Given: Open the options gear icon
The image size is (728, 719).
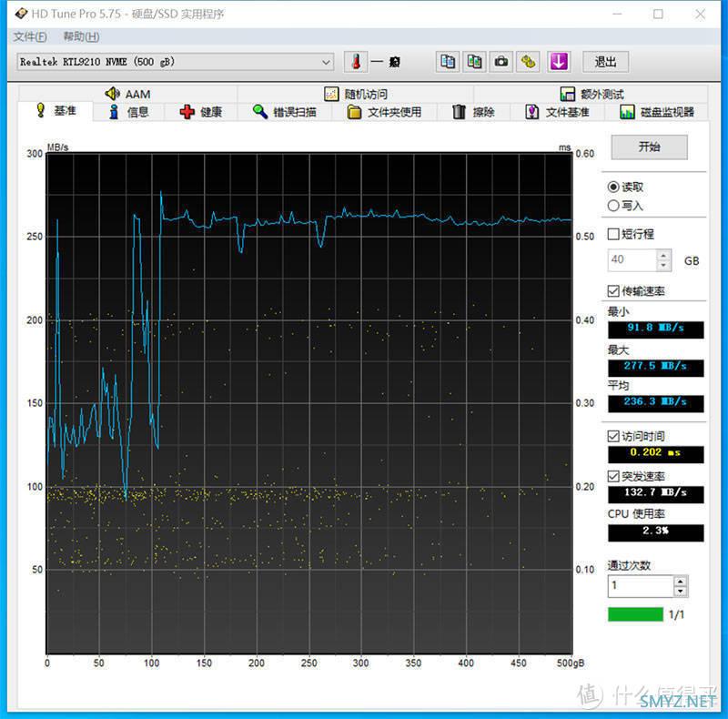Looking at the screenshot, I should 528,62.
